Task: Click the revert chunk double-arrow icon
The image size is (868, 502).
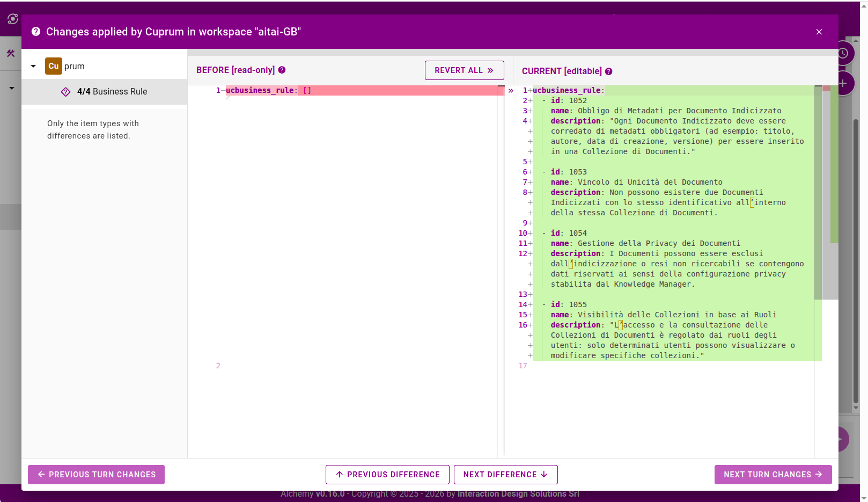Action: [x=511, y=91]
